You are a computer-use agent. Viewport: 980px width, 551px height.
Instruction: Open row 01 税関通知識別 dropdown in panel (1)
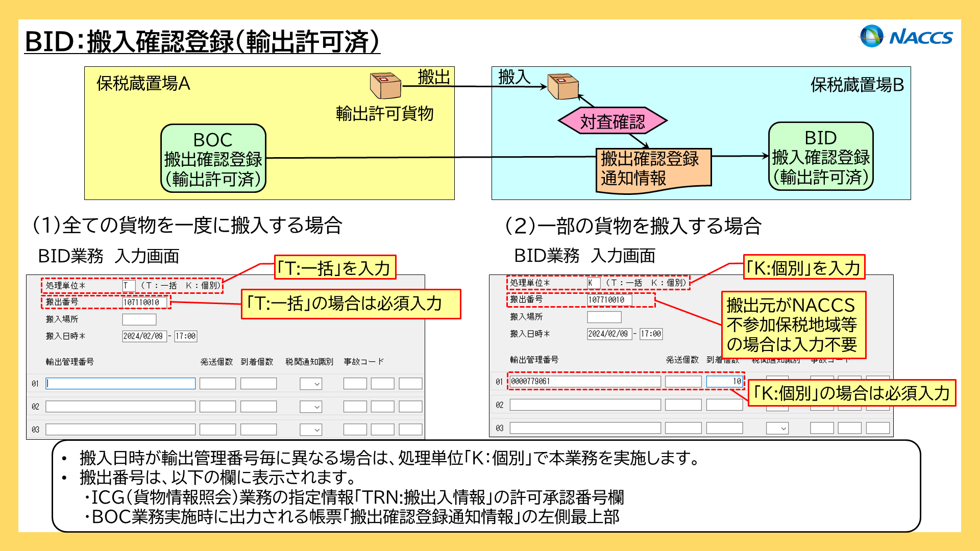point(311,384)
